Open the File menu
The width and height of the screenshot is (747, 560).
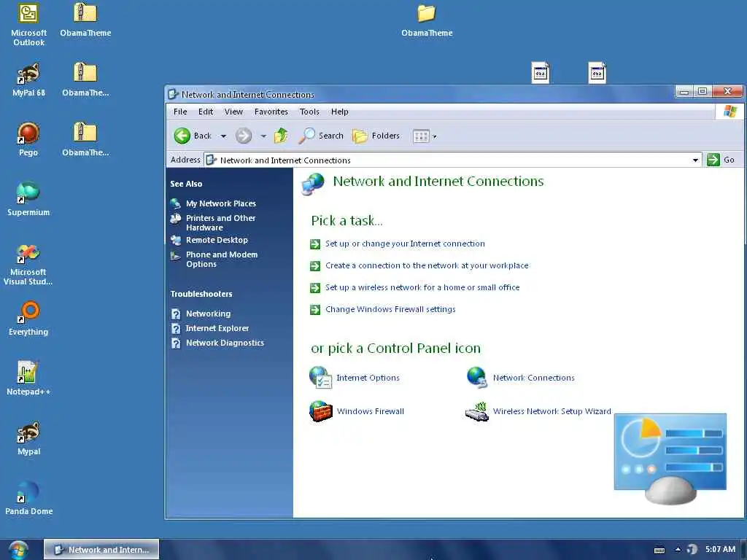point(180,112)
